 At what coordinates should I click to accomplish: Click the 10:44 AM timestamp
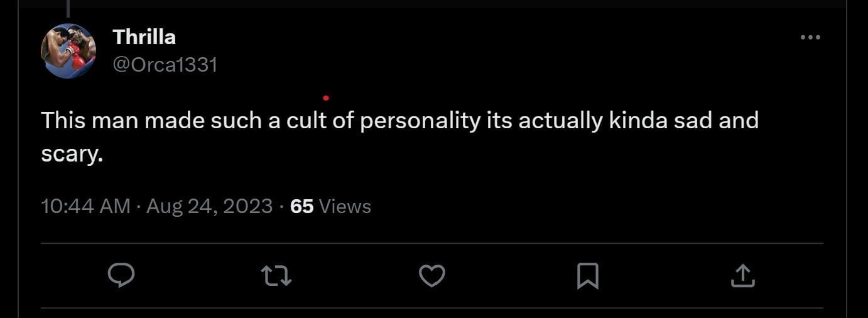pos(85,206)
